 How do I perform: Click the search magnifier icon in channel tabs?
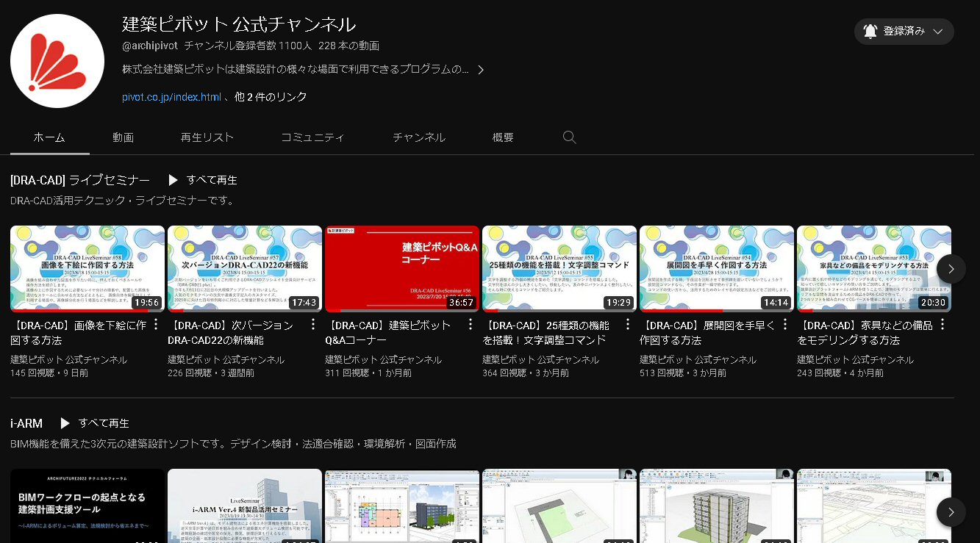(x=569, y=137)
